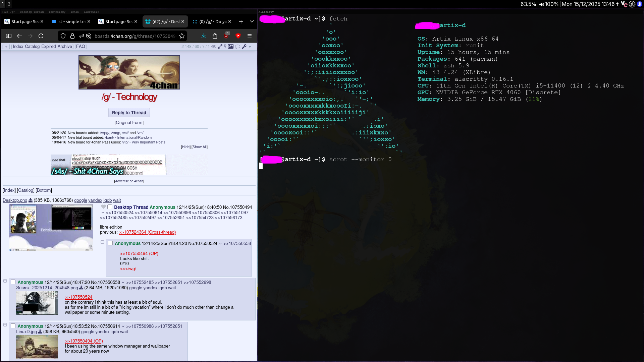Open the downloads panel arrow icon

click(204, 36)
